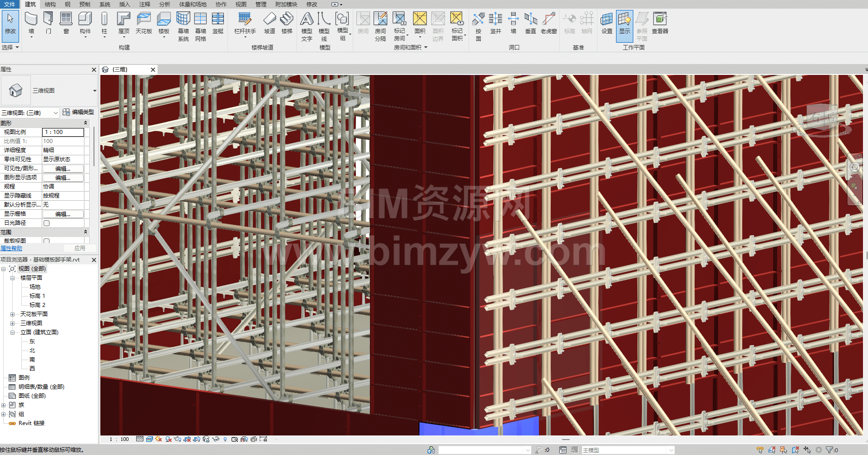Switch to the 注释 ribbon tab
Image resolution: width=868 pixels, height=455 pixels.
[145, 4]
